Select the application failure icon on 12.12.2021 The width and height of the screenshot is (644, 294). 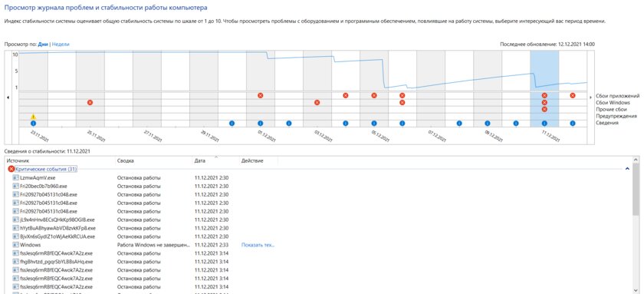pos(573,95)
